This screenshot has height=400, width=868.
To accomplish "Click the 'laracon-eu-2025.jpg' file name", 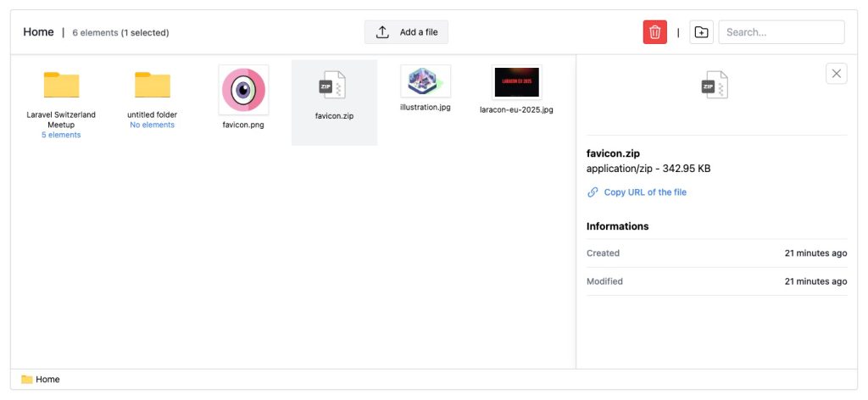I will click(516, 109).
